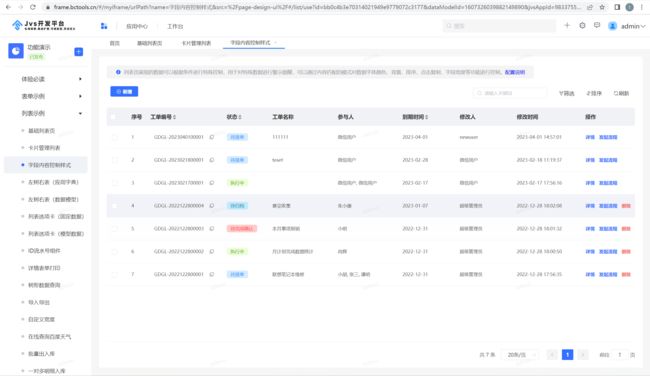Copy work order number in row 2
650x376 pixels.
pos(212,160)
